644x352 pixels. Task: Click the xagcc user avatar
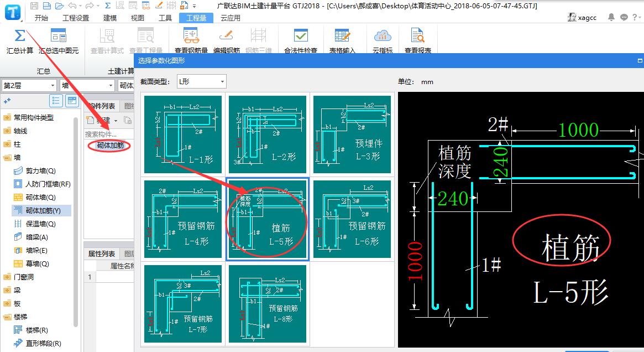pos(572,17)
